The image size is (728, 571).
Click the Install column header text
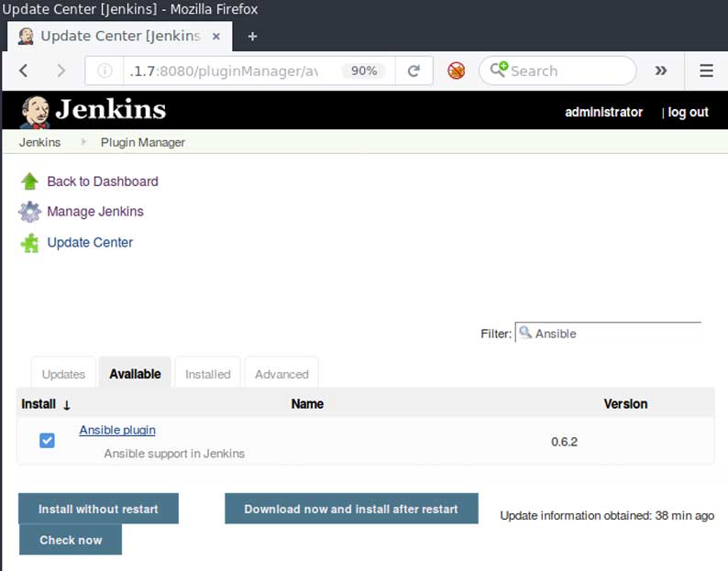pos(39,404)
